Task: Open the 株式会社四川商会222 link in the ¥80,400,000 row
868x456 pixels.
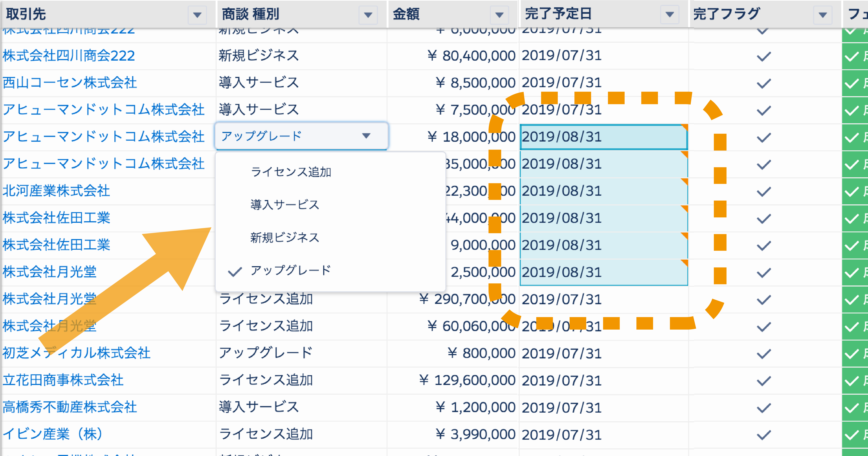Action: pyautogui.click(x=69, y=56)
